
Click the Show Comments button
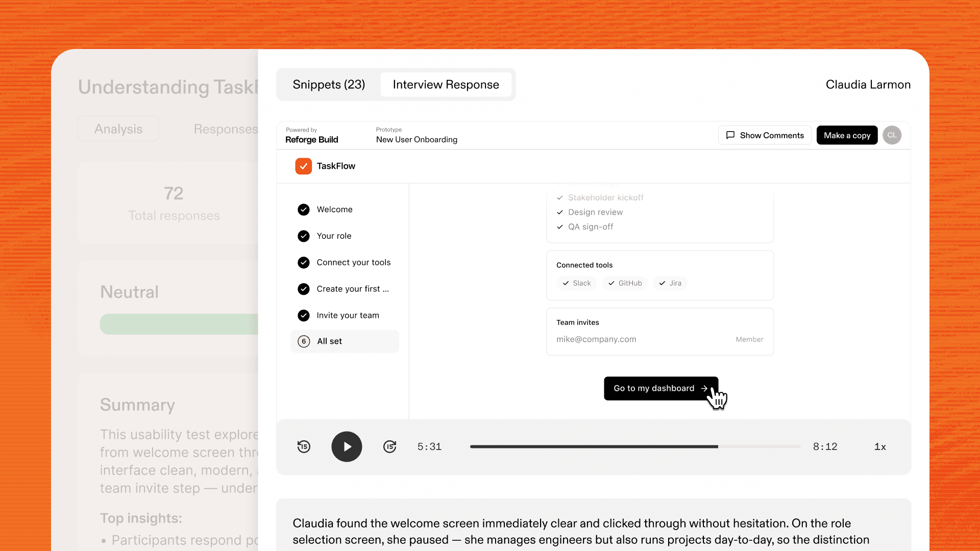[765, 135]
